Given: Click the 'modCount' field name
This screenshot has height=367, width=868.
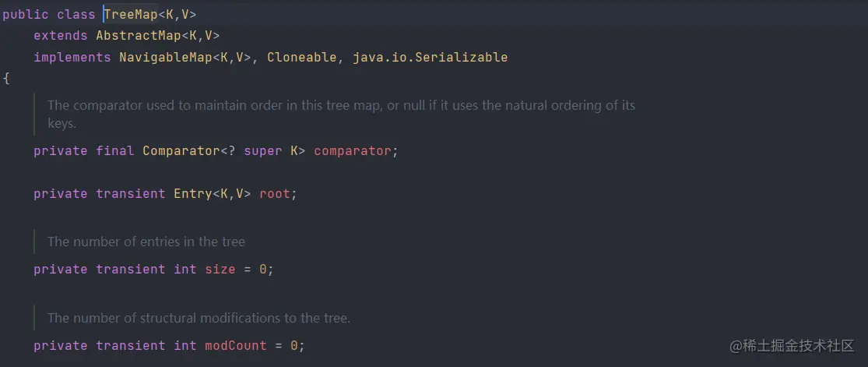Looking at the screenshot, I should click(x=236, y=346).
